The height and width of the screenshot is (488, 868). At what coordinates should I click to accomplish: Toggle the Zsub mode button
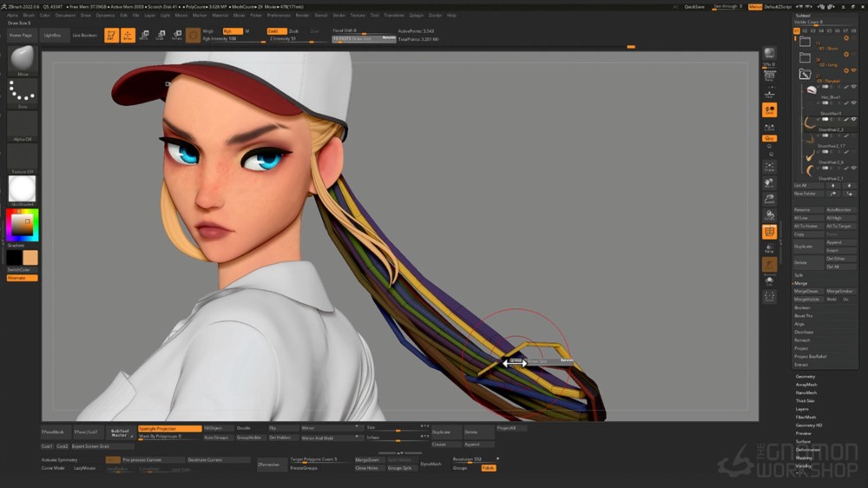coord(295,31)
